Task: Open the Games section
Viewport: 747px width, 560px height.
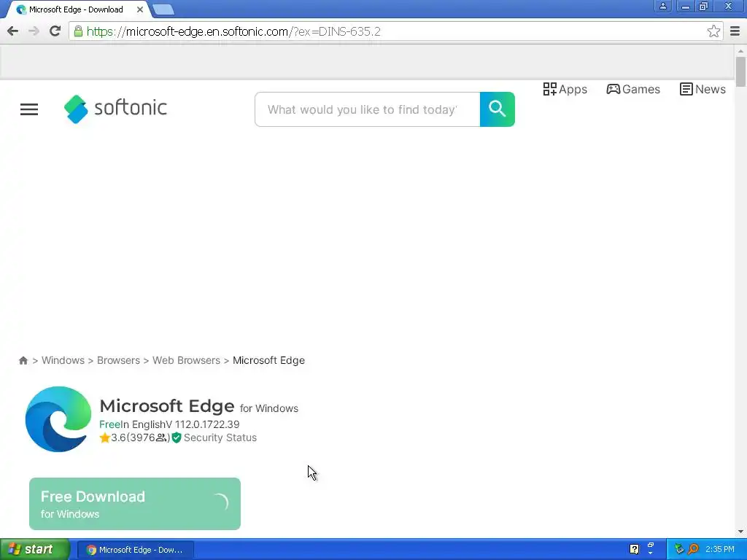Action: [x=633, y=89]
